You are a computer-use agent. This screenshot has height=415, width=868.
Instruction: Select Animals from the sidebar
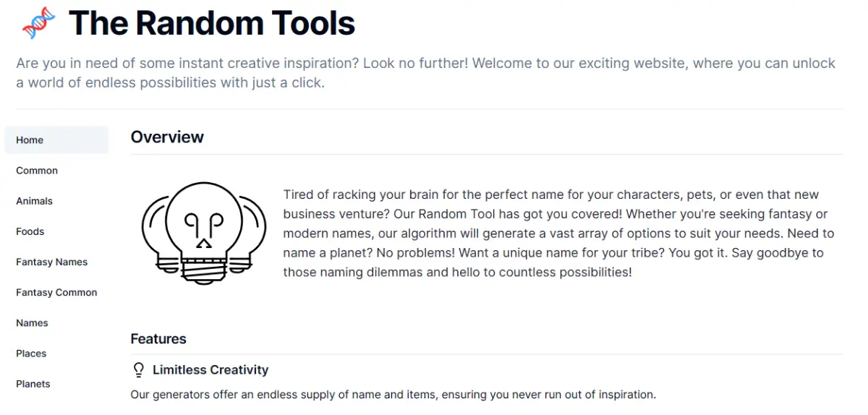tap(35, 201)
